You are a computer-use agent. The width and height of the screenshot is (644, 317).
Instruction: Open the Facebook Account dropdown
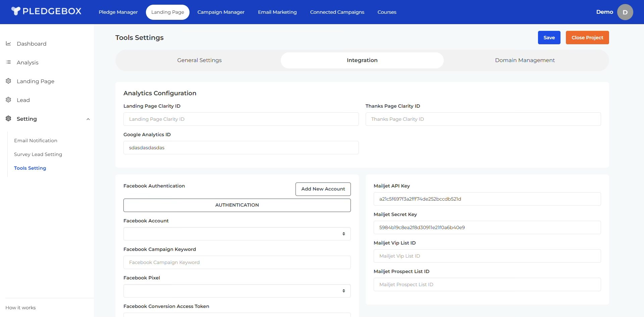(x=237, y=234)
